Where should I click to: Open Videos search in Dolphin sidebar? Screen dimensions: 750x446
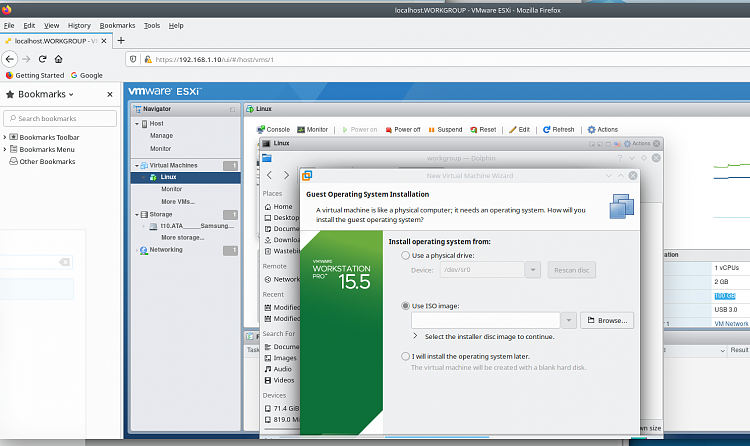(281, 380)
